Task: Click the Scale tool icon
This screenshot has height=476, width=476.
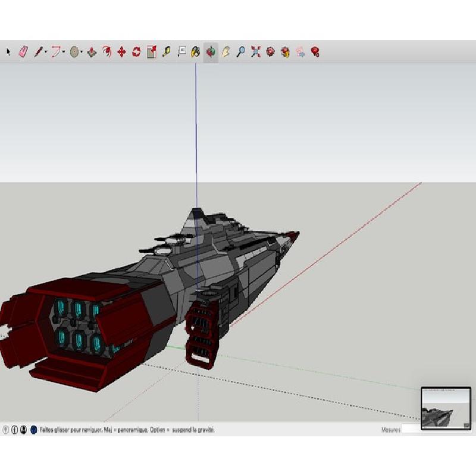Action: pyautogui.click(x=151, y=52)
